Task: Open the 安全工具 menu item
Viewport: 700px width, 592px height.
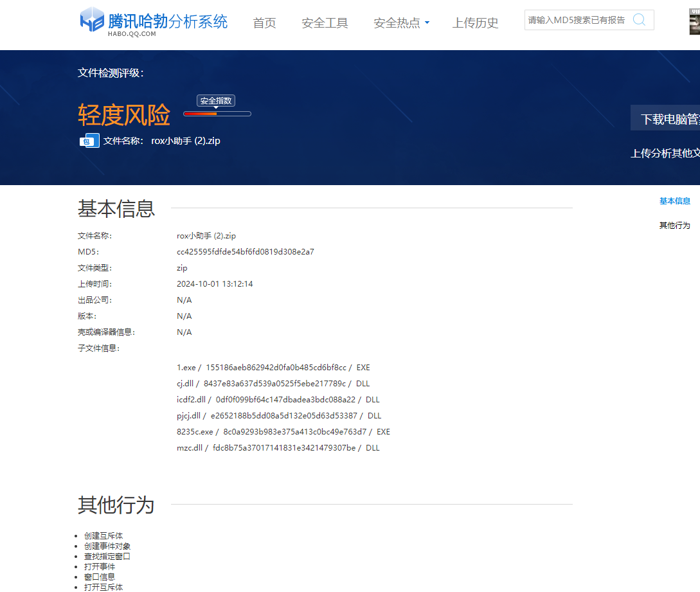Action: coord(325,23)
